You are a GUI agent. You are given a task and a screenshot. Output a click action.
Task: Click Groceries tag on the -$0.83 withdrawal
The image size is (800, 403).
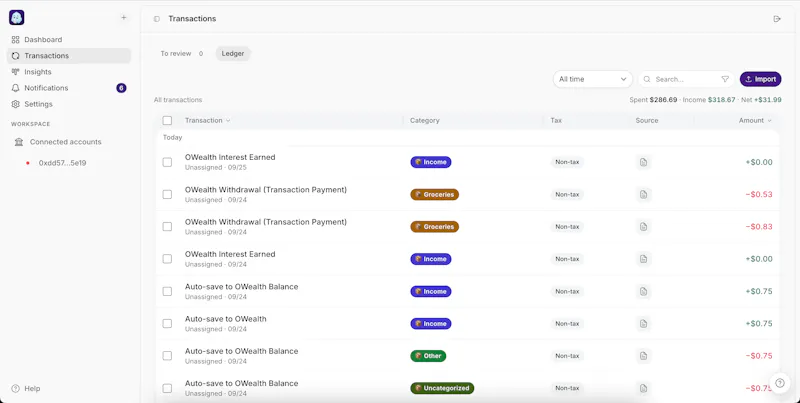(x=435, y=226)
